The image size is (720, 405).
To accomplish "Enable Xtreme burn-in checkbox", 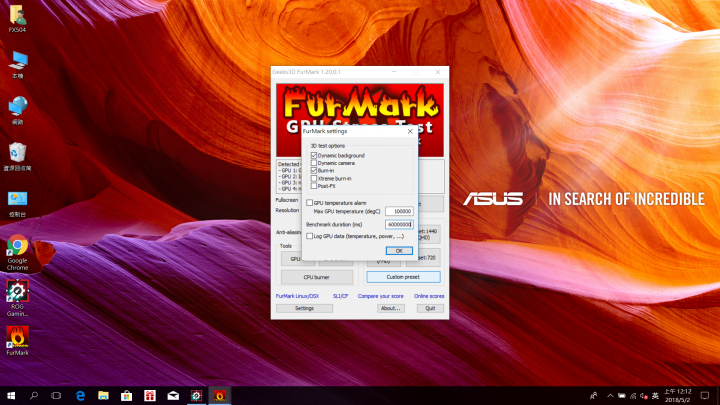I will click(x=314, y=178).
